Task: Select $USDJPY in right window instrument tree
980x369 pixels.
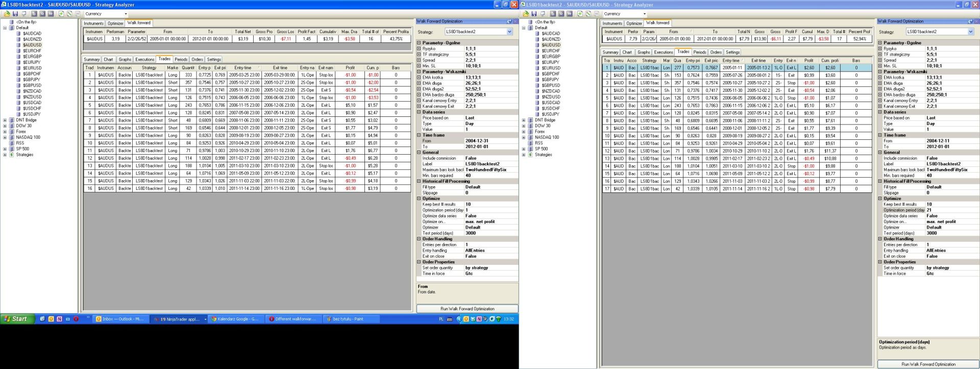Action: [x=550, y=114]
